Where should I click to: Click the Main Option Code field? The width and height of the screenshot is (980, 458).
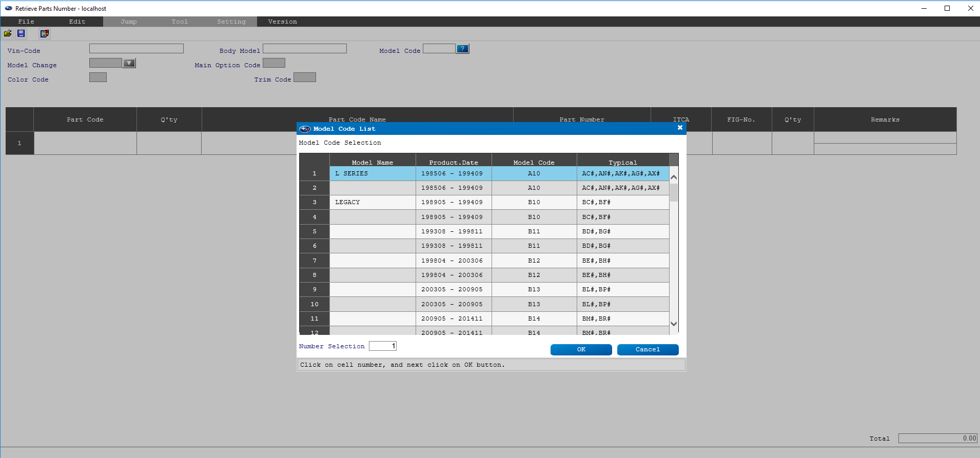274,63
